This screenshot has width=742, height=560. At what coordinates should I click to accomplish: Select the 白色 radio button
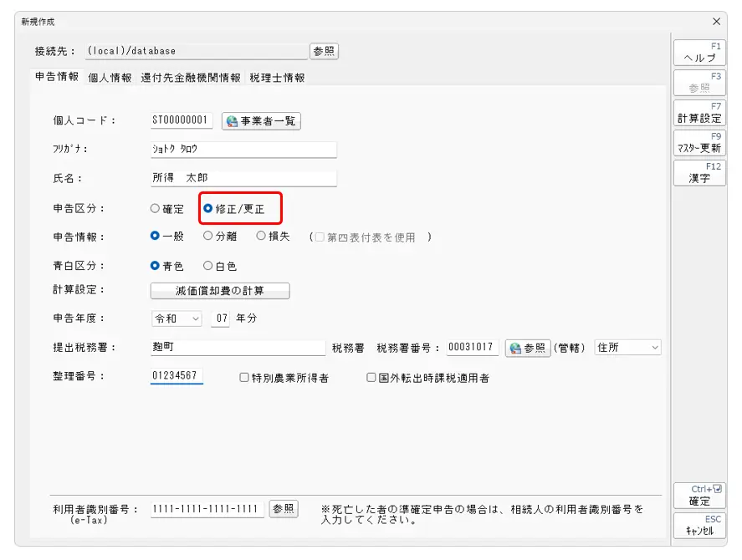tap(208, 266)
